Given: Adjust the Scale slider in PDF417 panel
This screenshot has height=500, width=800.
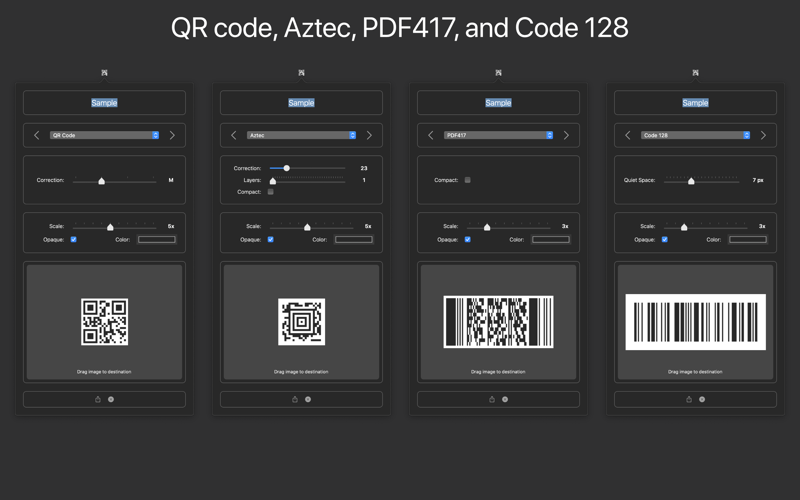Looking at the screenshot, I should pyautogui.click(x=508, y=227).
